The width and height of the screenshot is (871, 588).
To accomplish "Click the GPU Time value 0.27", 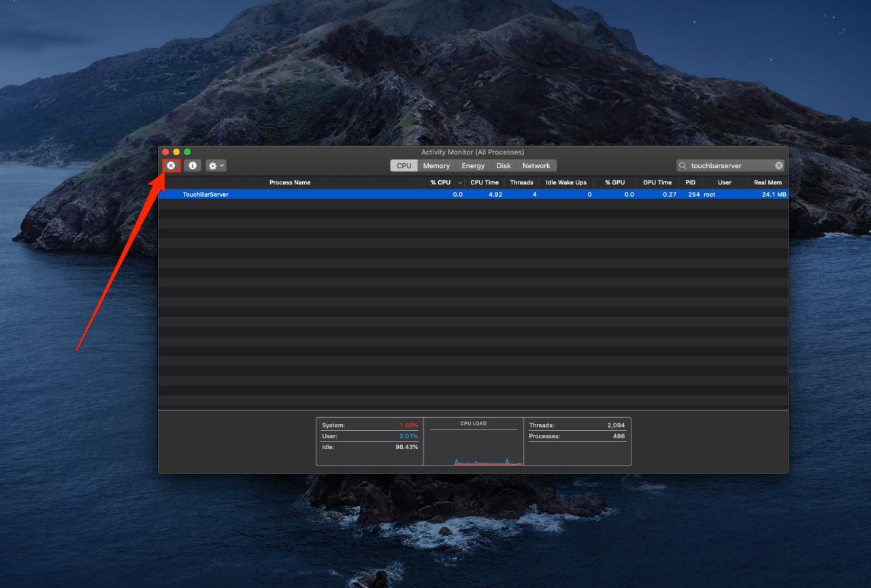I will (670, 195).
